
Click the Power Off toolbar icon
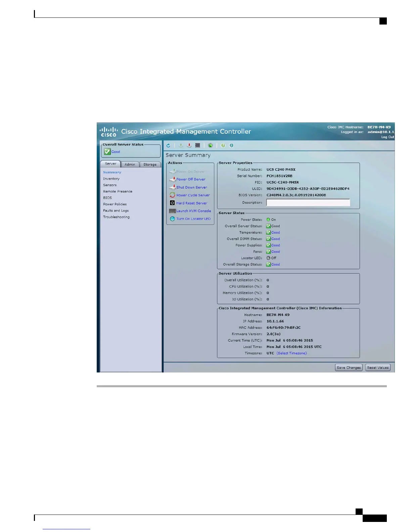(189, 145)
